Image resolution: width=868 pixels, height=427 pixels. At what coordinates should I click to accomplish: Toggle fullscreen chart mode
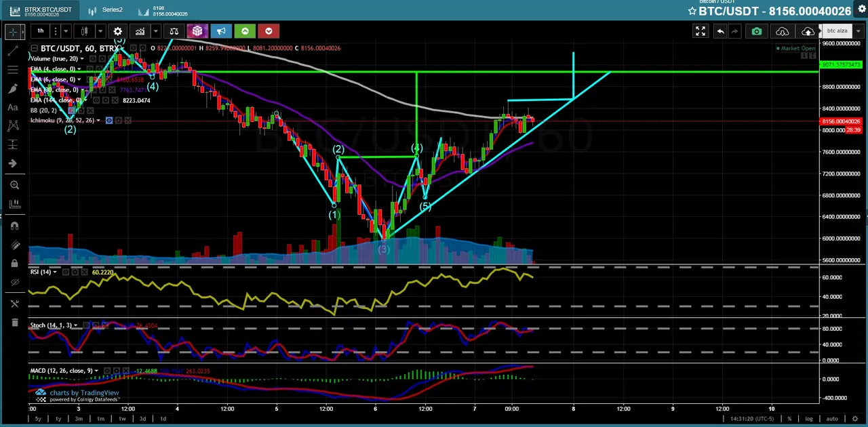tap(701, 31)
